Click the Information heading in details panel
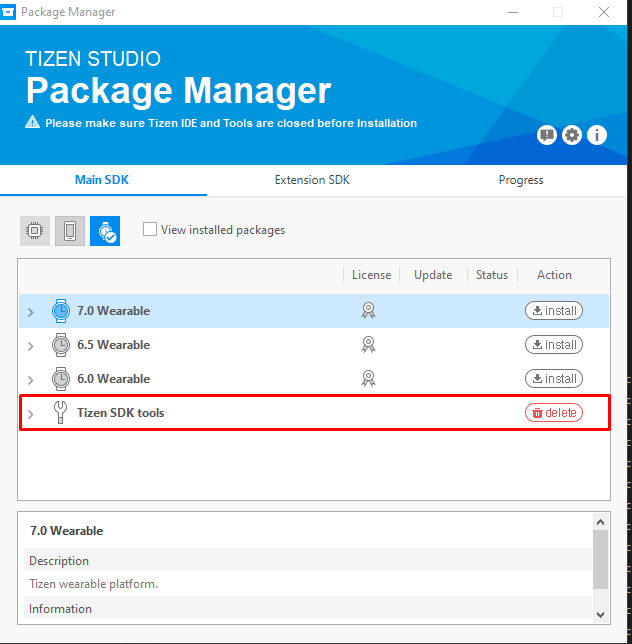 point(60,609)
